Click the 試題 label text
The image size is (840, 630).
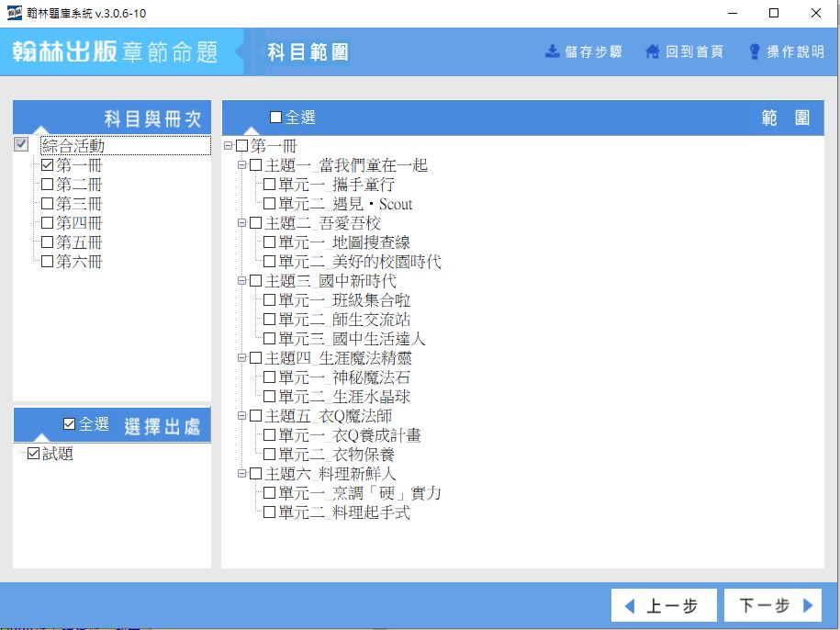point(58,454)
